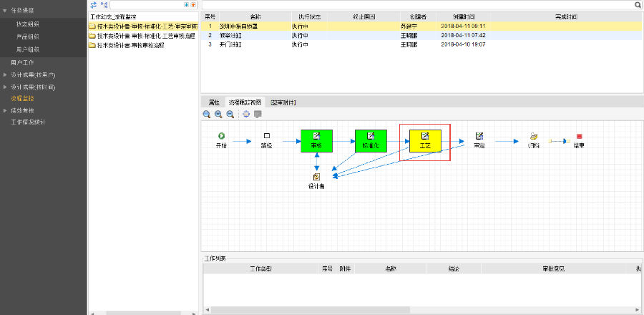Click 工作类型 header in work list

coord(260,269)
